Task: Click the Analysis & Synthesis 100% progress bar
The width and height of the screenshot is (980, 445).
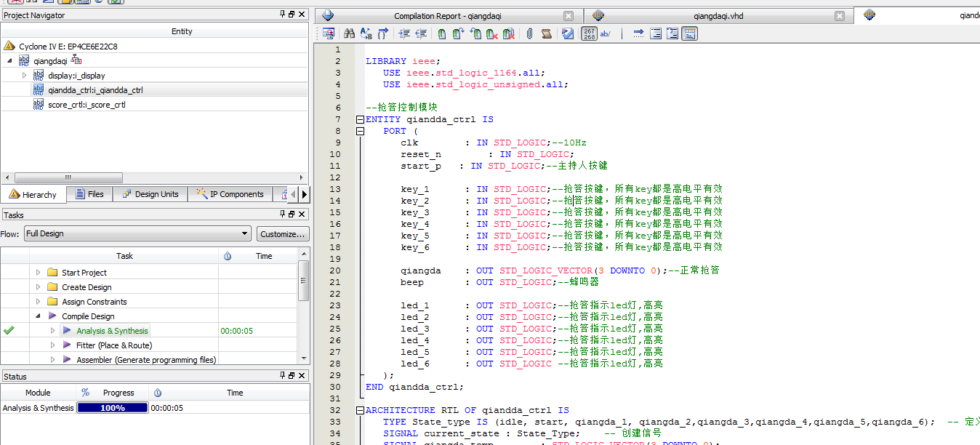Action: click(x=113, y=408)
